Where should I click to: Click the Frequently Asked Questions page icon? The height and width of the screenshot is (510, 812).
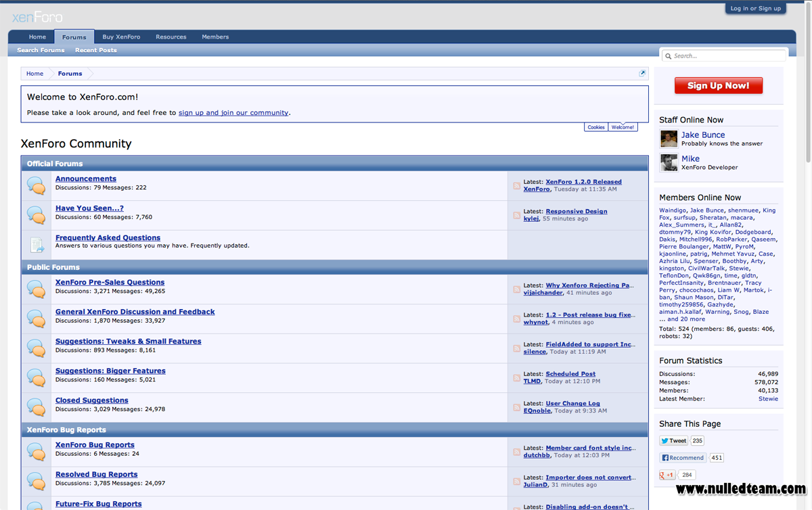[36, 244]
